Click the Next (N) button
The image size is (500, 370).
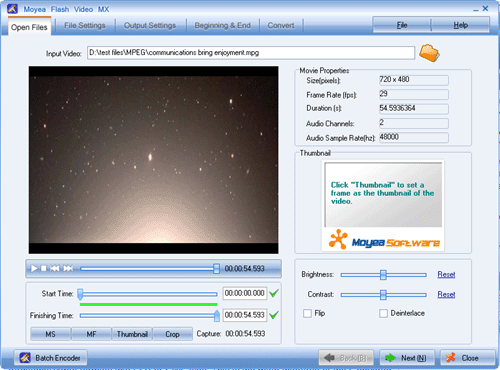tap(407, 358)
